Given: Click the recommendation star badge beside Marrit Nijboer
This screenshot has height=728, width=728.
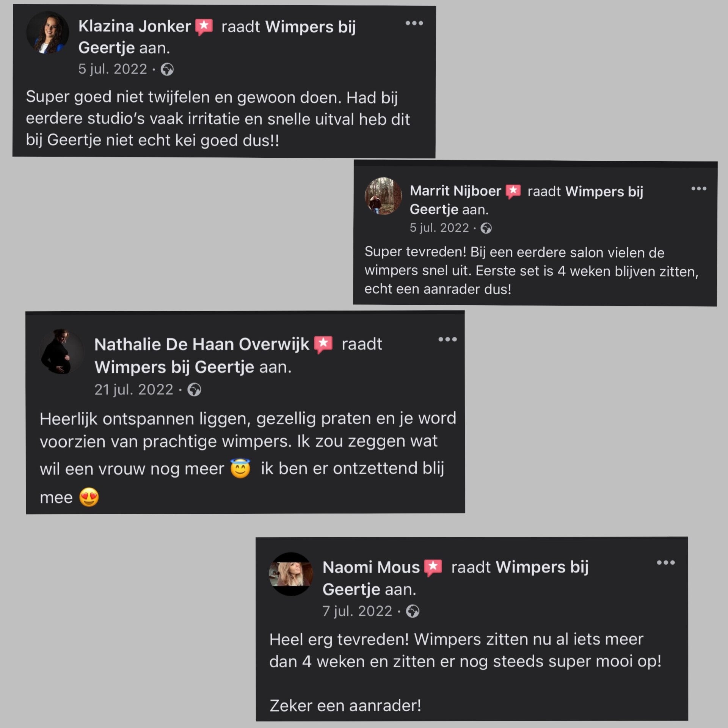Looking at the screenshot, I should coord(513,191).
